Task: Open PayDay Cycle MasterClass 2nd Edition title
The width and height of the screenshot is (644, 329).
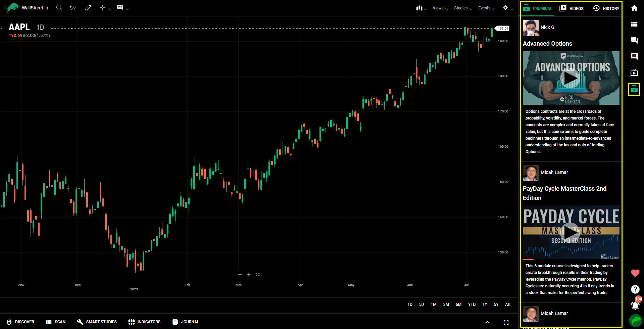Action: pos(564,193)
